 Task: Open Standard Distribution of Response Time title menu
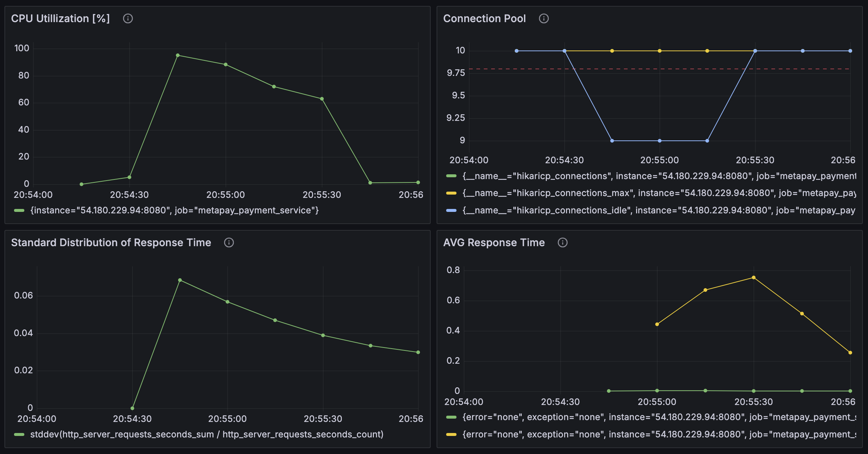[x=111, y=242]
